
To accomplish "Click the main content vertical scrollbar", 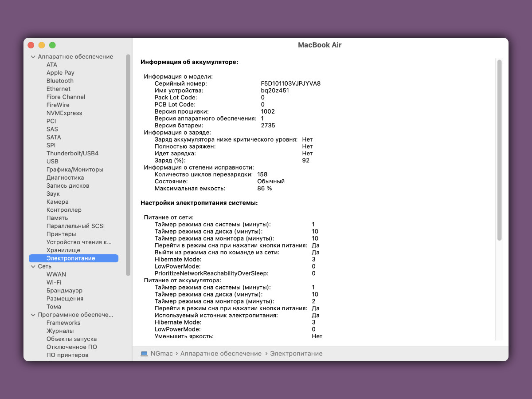I will pyautogui.click(x=499, y=150).
